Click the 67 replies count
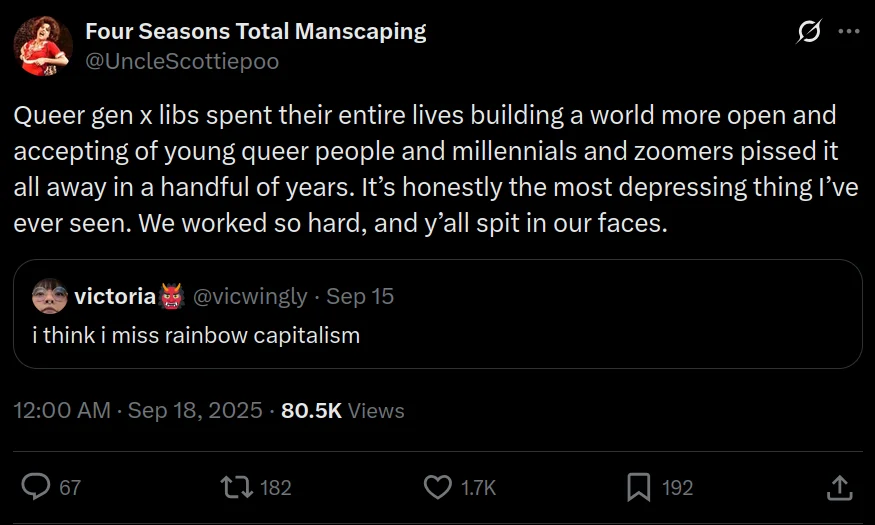This screenshot has width=875, height=525. pyautogui.click(x=70, y=488)
